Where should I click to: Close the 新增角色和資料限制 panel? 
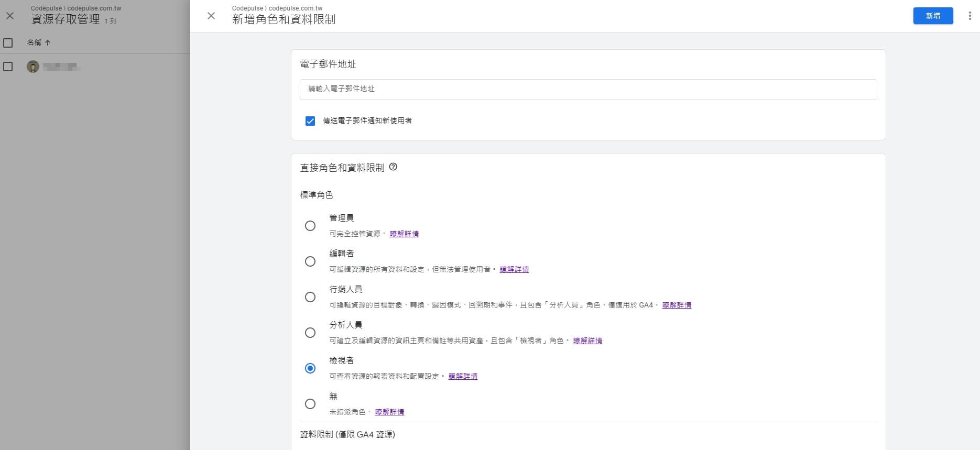click(x=211, y=16)
